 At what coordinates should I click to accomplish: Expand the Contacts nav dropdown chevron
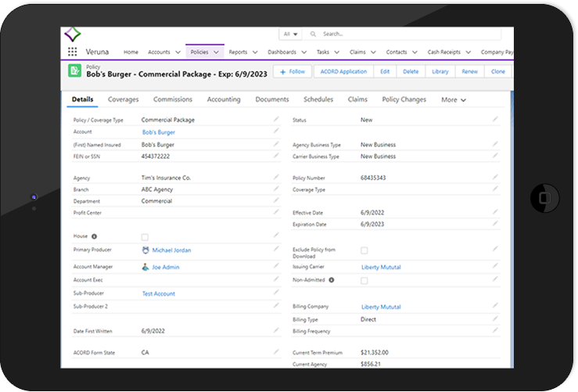click(415, 52)
